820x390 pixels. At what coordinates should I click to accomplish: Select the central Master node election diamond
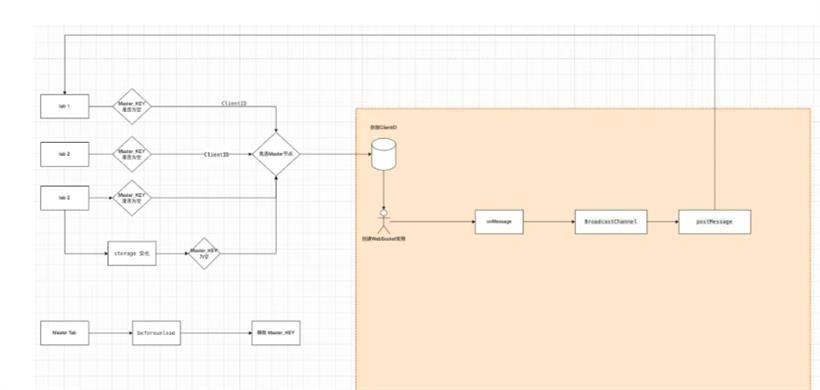(276, 154)
